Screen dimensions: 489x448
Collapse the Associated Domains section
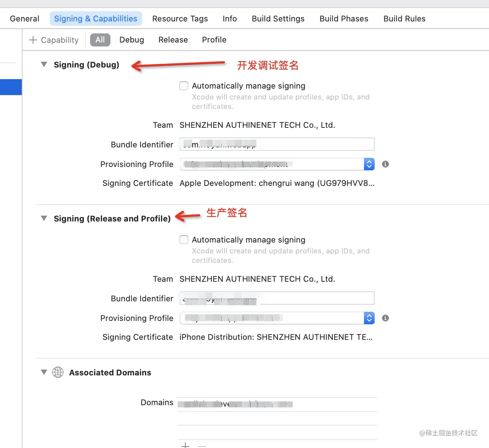44,372
